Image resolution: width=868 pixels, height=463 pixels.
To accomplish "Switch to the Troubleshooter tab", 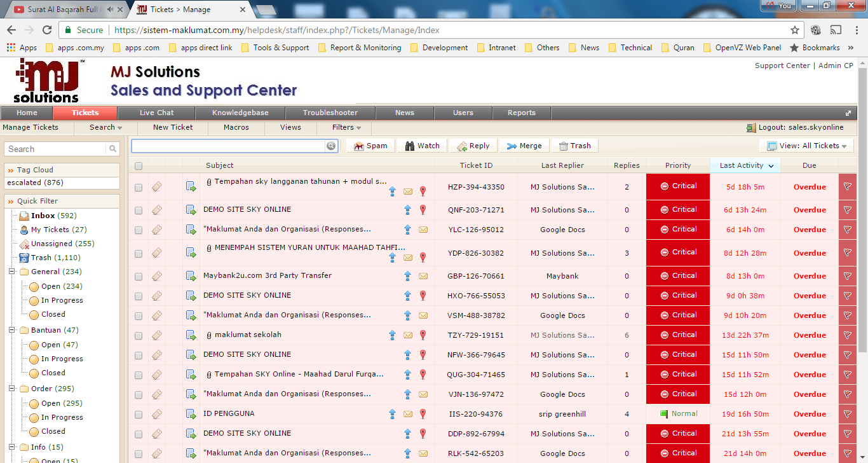I will coord(330,113).
